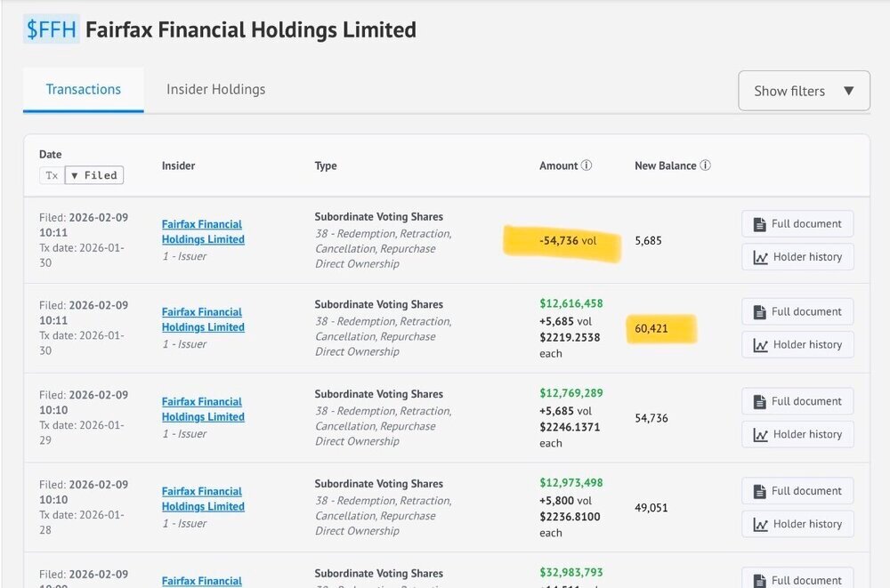Select the +5,800 vol text
The height and width of the screenshot is (588, 890).
pyautogui.click(x=565, y=501)
